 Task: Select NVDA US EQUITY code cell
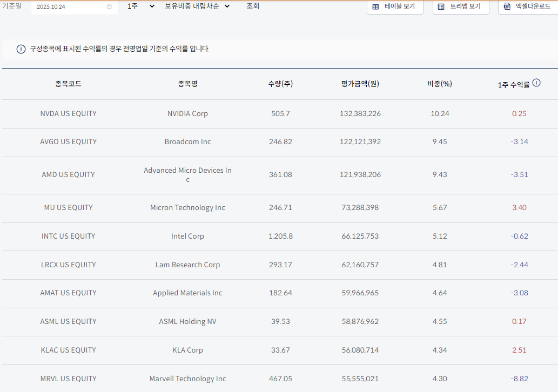point(68,114)
